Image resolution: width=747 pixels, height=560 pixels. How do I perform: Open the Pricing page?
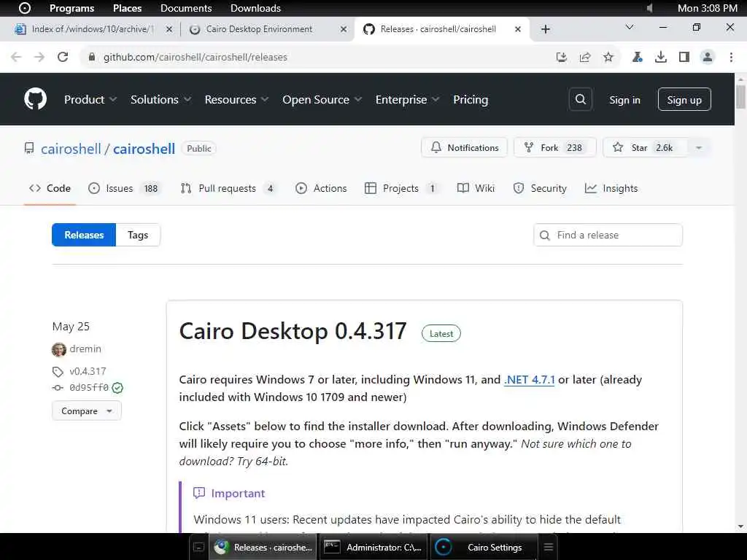(471, 99)
